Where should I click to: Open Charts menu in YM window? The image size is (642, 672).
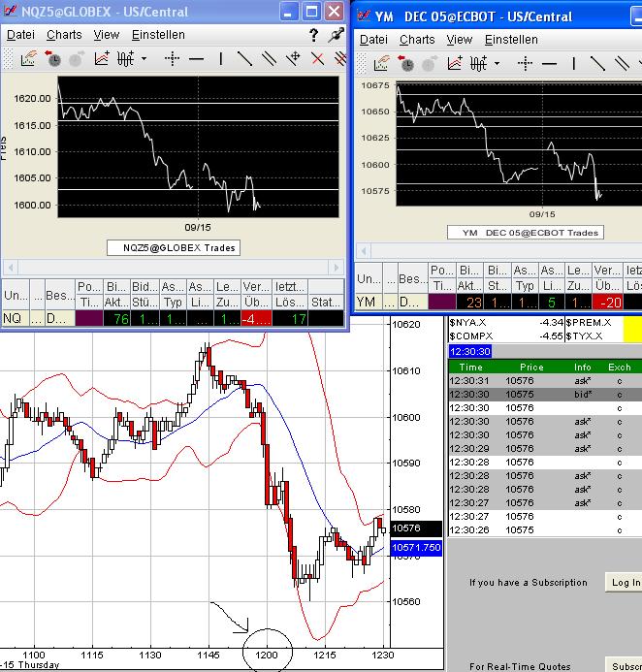click(417, 40)
